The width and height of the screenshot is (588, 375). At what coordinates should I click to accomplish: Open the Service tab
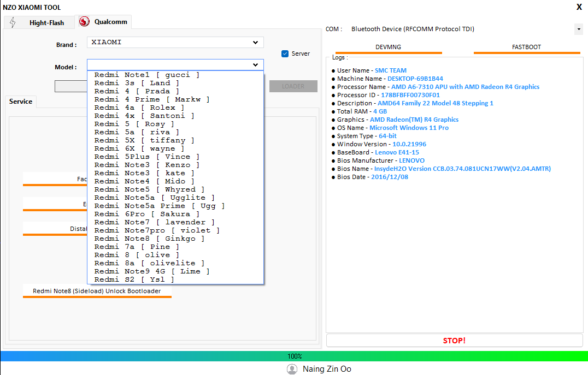coord(21,102)
